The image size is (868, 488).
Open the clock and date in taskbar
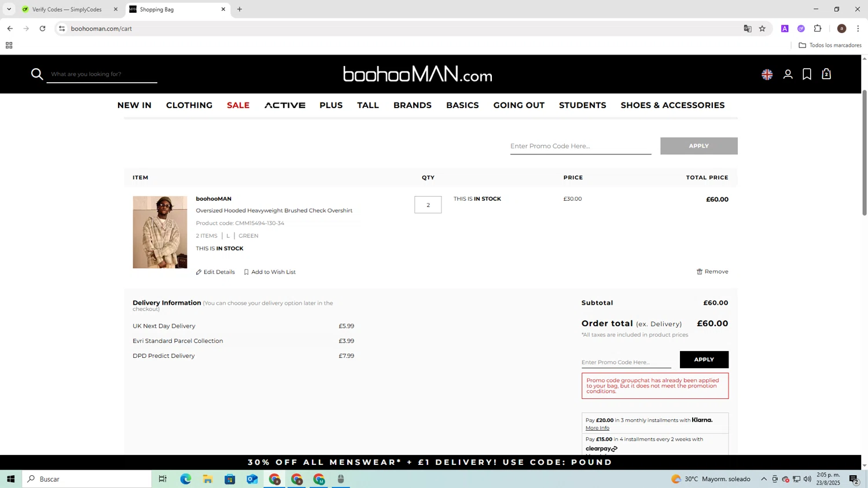click(828, 479)
